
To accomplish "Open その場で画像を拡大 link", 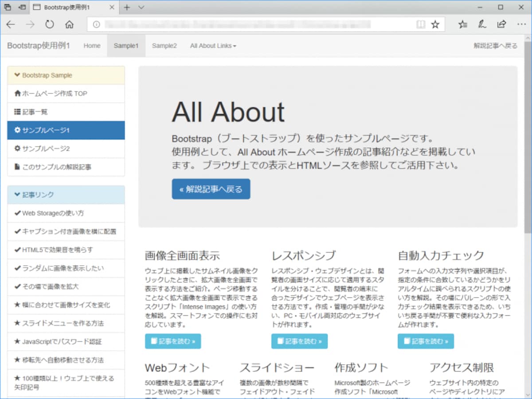I will coord(66,286).
